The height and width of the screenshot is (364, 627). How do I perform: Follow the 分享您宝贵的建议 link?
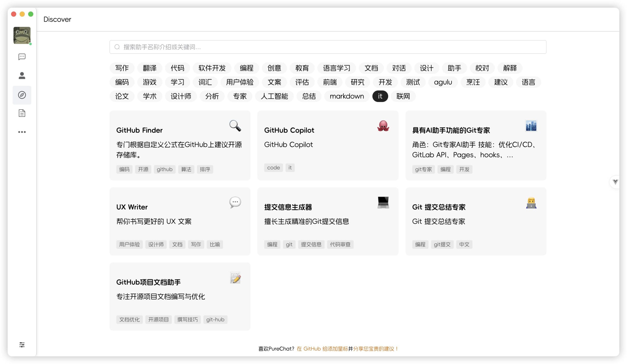point(376,349)
